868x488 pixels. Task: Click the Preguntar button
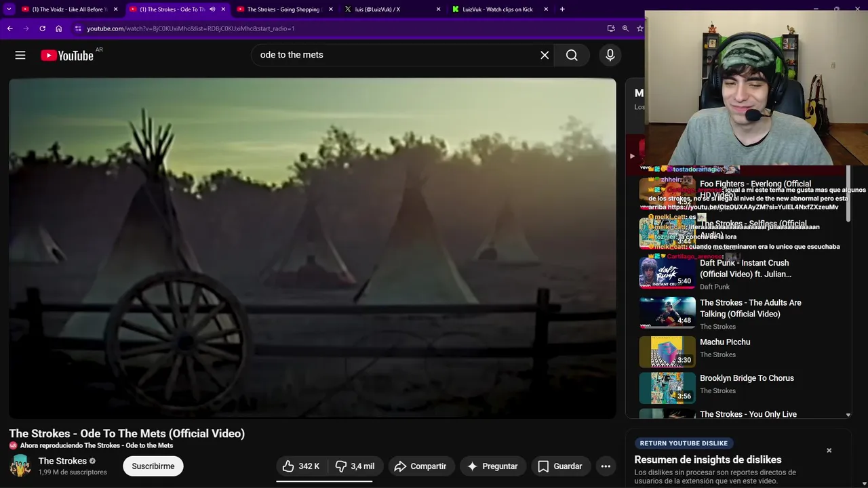(x=492, y=466)
